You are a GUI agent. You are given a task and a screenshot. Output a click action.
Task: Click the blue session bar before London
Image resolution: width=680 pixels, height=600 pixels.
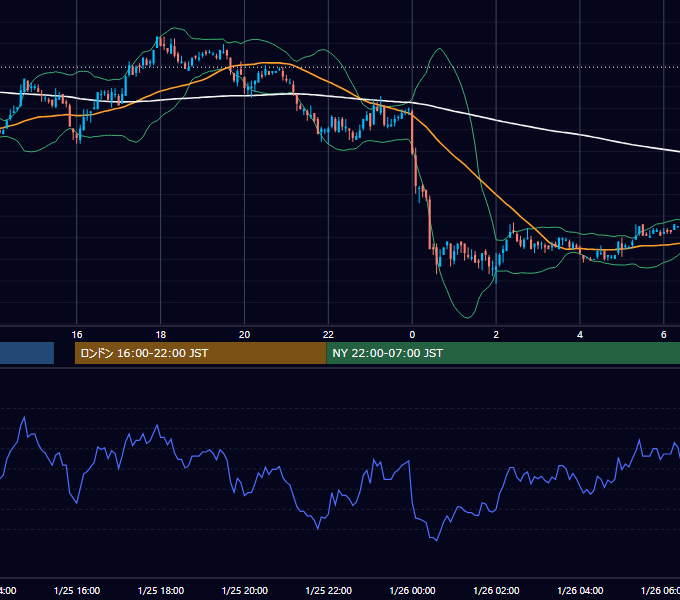(27, 353)
